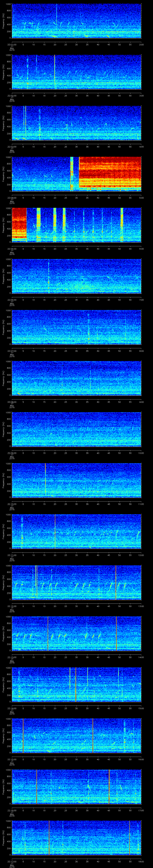The width and height of the screenshot is (153, 868).
Task: Click the 22:06:00 time axis label
Action: coord(12,300)
